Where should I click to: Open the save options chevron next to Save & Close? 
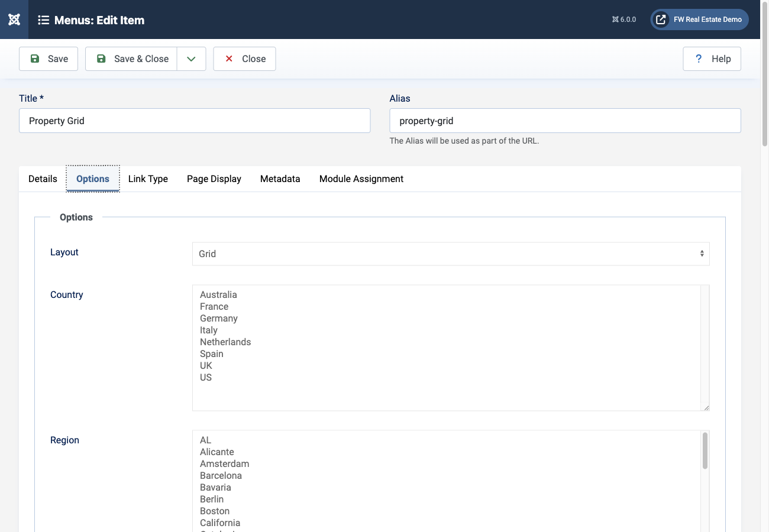point(191,59)
